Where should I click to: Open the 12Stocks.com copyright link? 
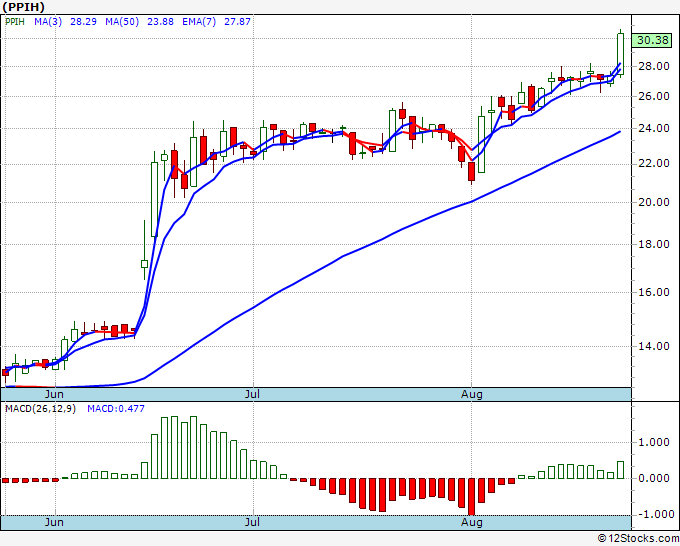click(638, 538)
